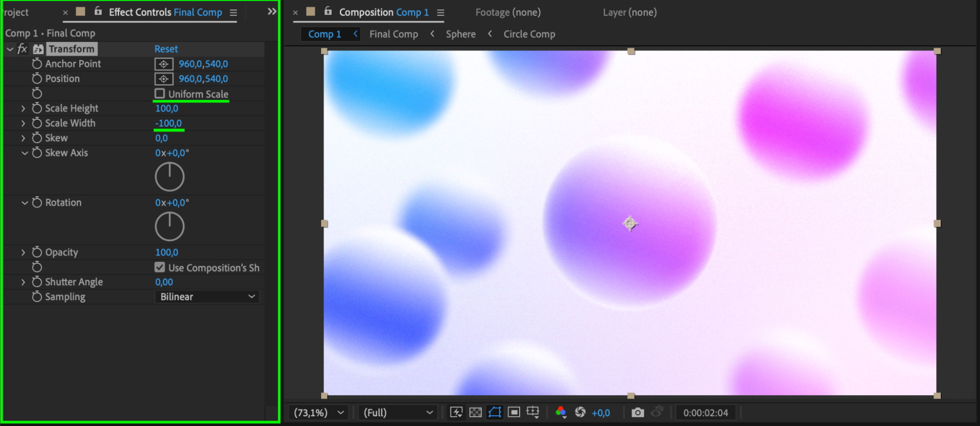The image size is (980, 426).
Task: Open Sphere comp from breadcrumb
Action: pyautogui.click(x=461, y=34)
